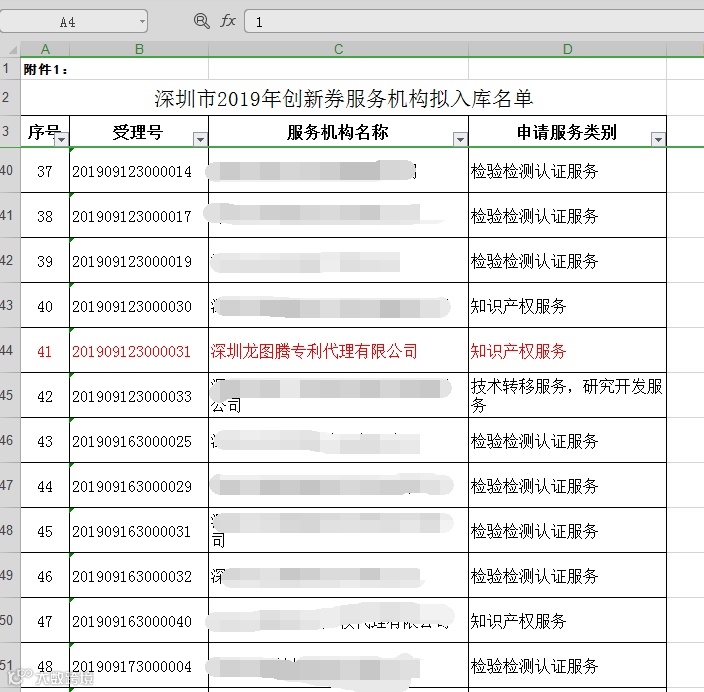Click sequence number 43 in column A

click(x=45, y=441)
